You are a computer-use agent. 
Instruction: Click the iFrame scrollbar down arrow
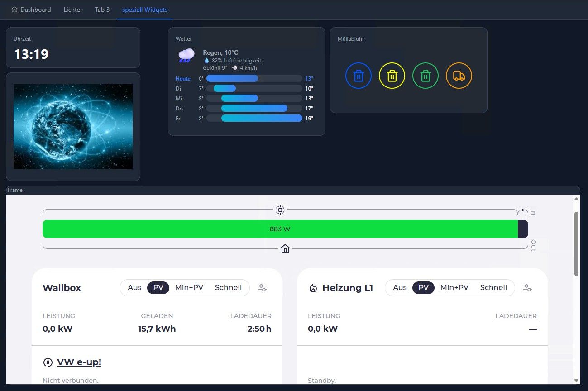tap(576, 381)
